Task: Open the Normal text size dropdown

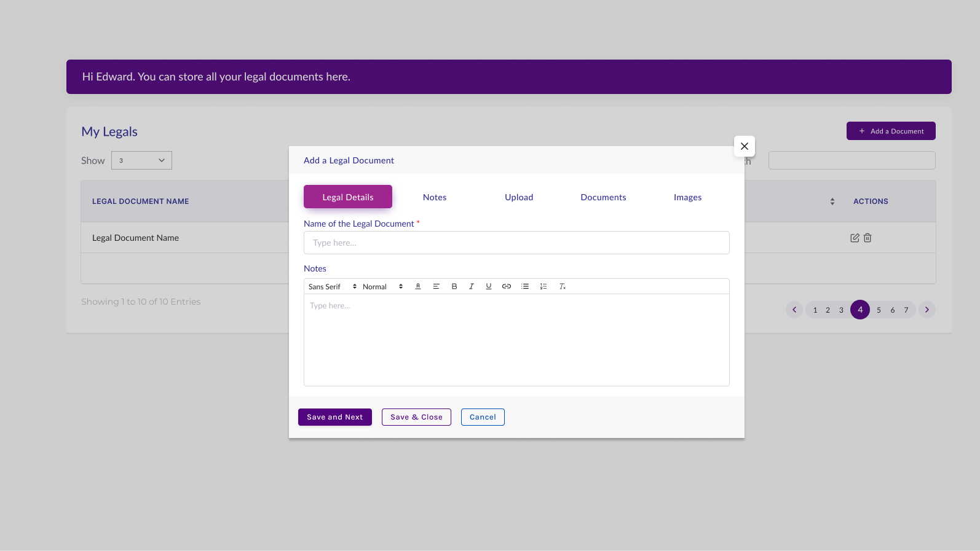Action: point(382,287)
